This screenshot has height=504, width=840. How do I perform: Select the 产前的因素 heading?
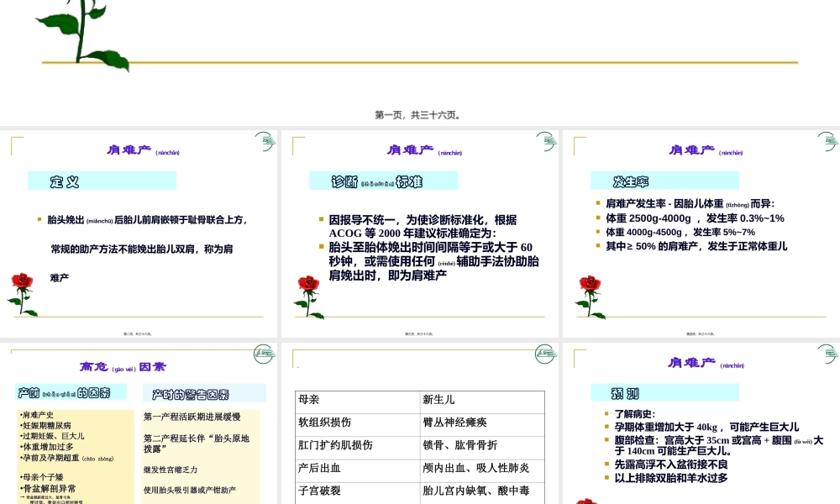pos(71,392)
